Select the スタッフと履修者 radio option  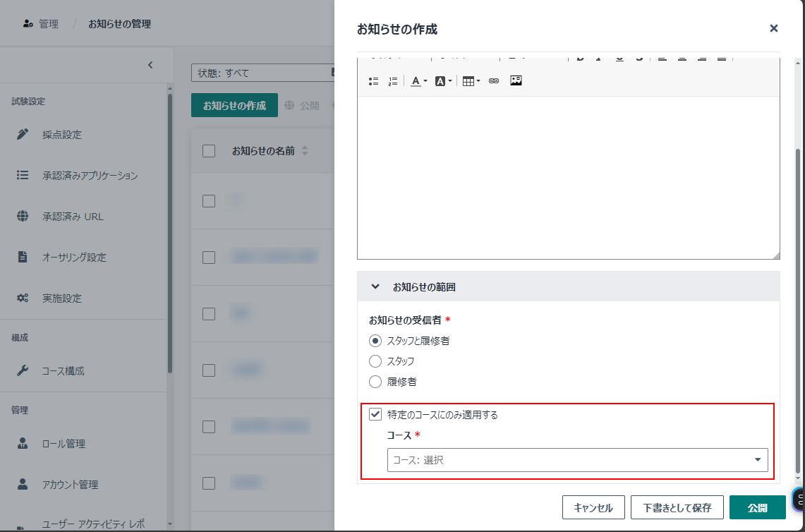[375, 341]
